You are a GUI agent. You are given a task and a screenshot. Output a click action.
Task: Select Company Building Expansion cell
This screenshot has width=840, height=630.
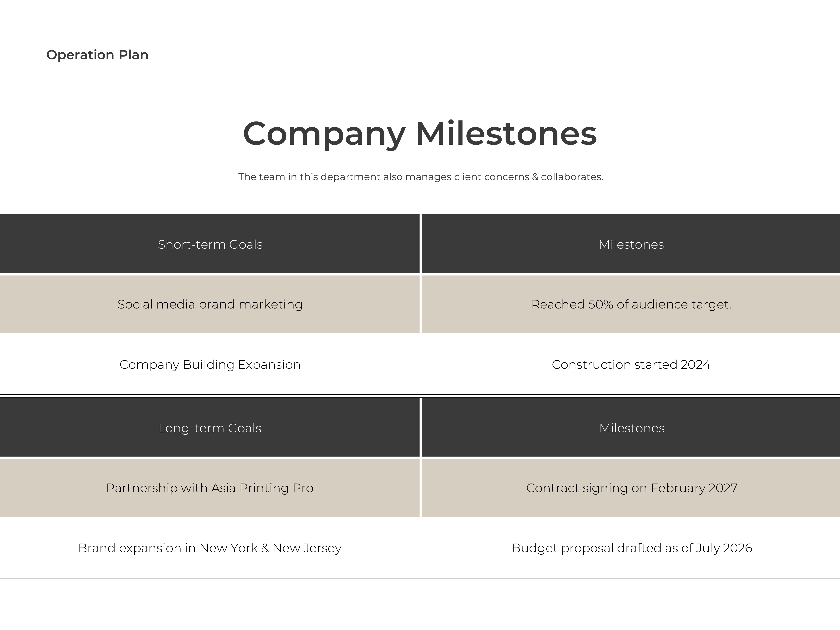point(210,364)
